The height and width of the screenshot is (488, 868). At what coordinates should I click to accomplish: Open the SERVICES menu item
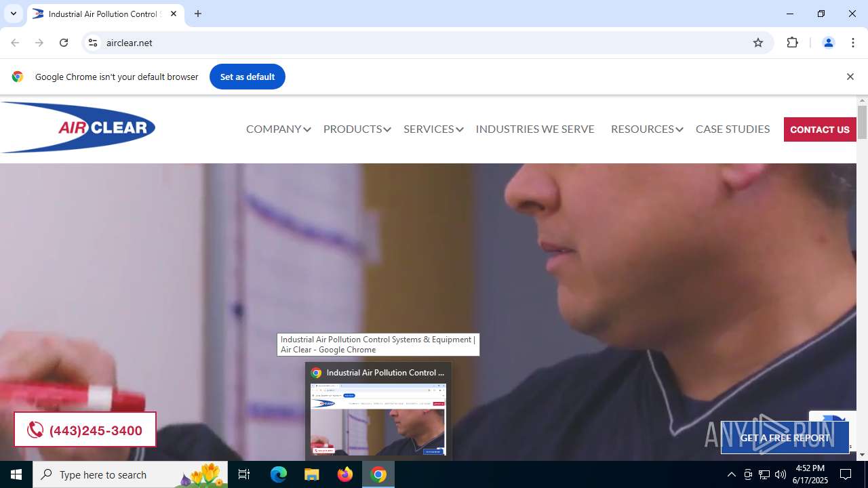point(429,129)
